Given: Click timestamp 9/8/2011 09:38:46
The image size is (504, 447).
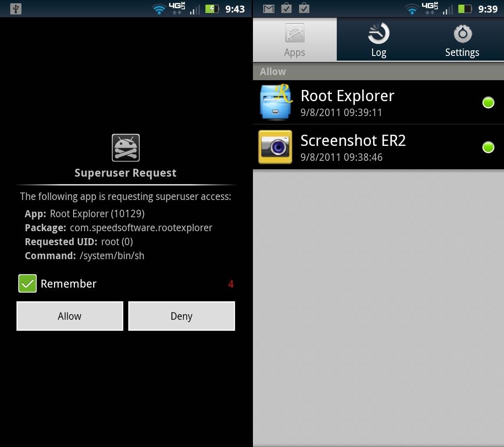Looking at the screenshot, I should click(x=342, y=157).
